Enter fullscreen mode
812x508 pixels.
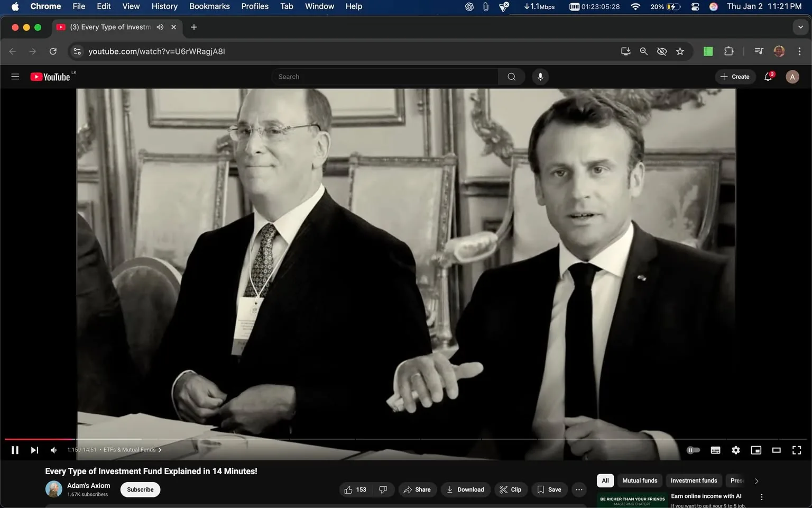pyautogui.click(x=796, y=450)
